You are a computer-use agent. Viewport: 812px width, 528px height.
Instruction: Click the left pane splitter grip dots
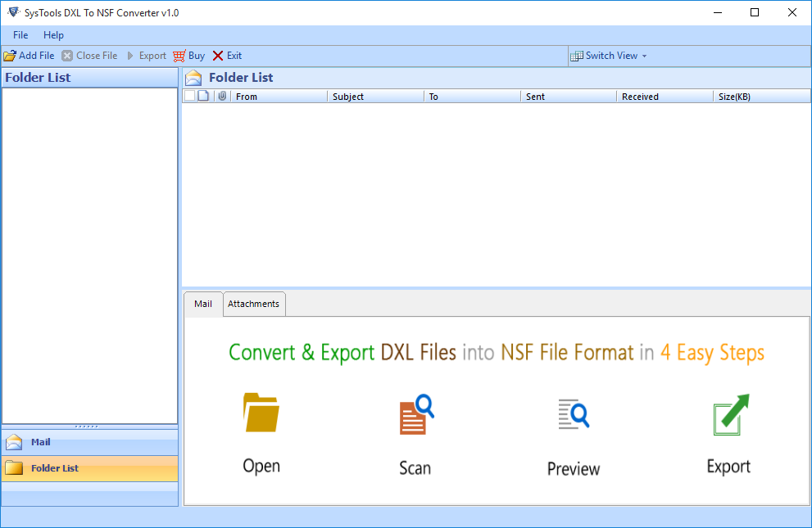[87, 426]
